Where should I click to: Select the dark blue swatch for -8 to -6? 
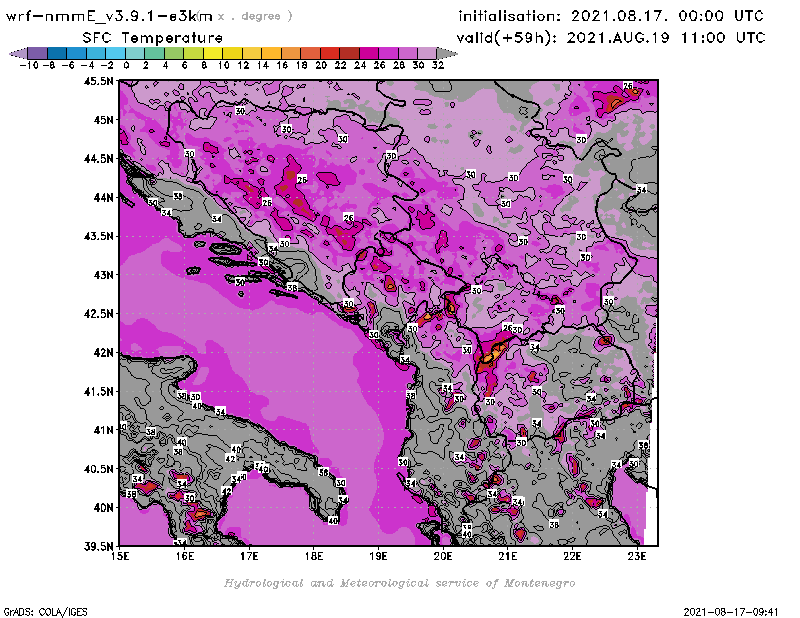tap(57, 53)
